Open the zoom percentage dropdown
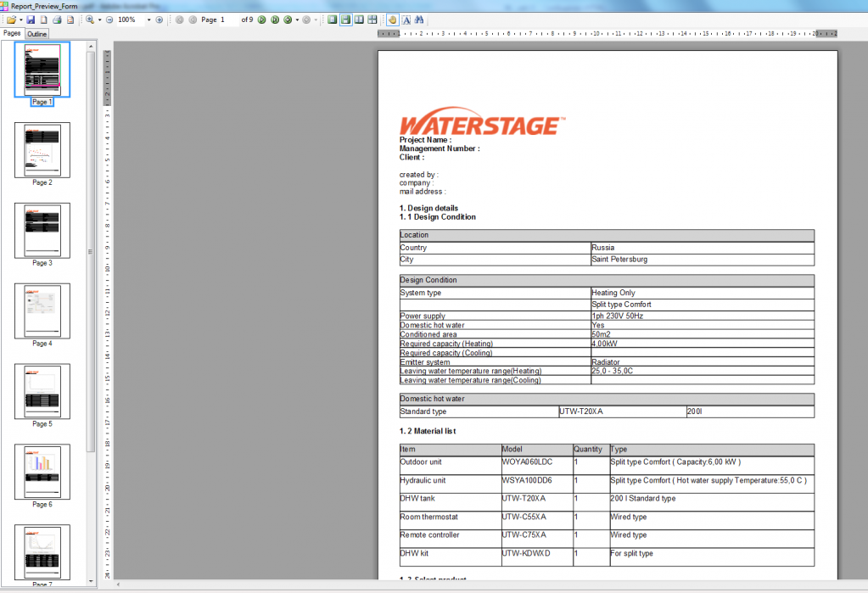The image size is (868, 593). pyautogui.click(x=149, y=20)
